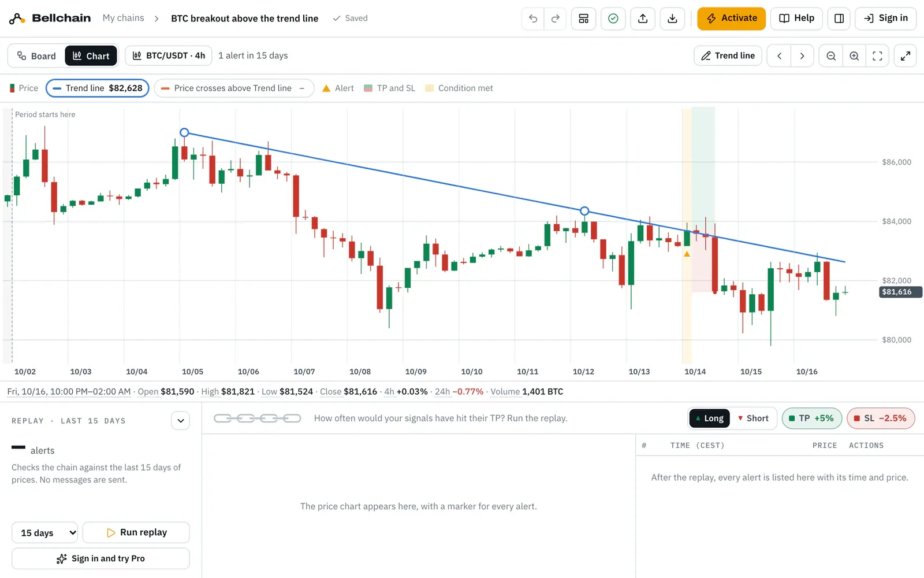Open the Price crosses above Trend line condition chip
This screenshot has height=578, width=924.
tap(234, 88)
